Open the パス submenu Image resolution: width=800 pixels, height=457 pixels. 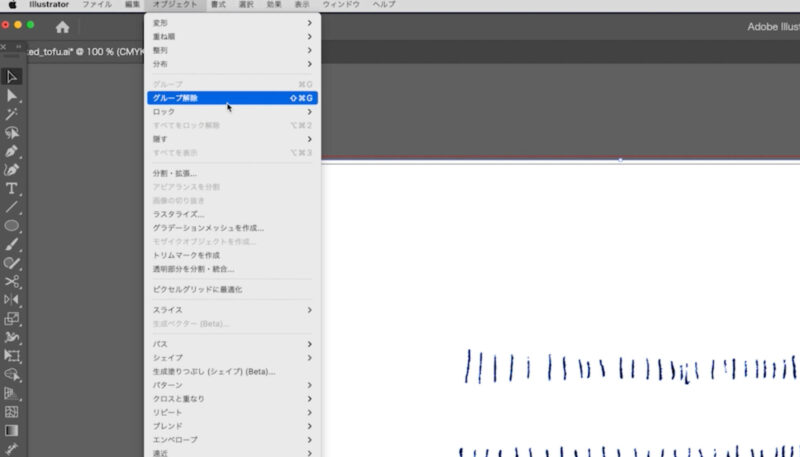click(232, 344)
